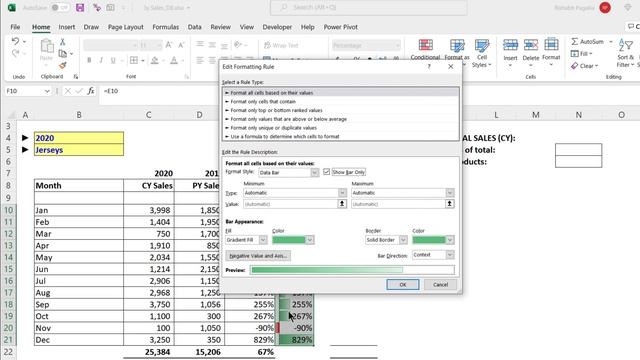Screen dimensions: 640x360
Task: Click the Search box in title bar
Action: 369,8
